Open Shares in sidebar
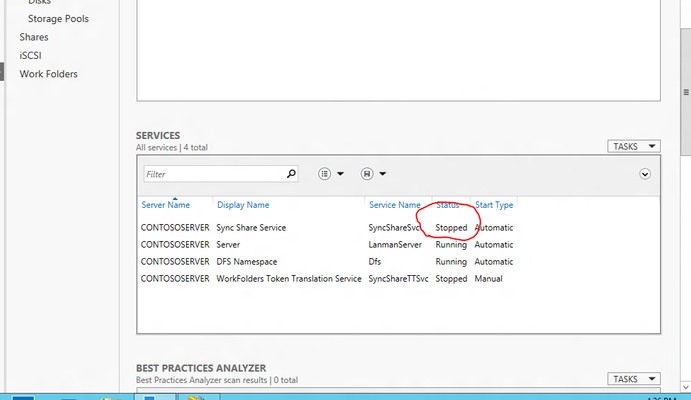The image size is (691, 400). pos(34,37)
